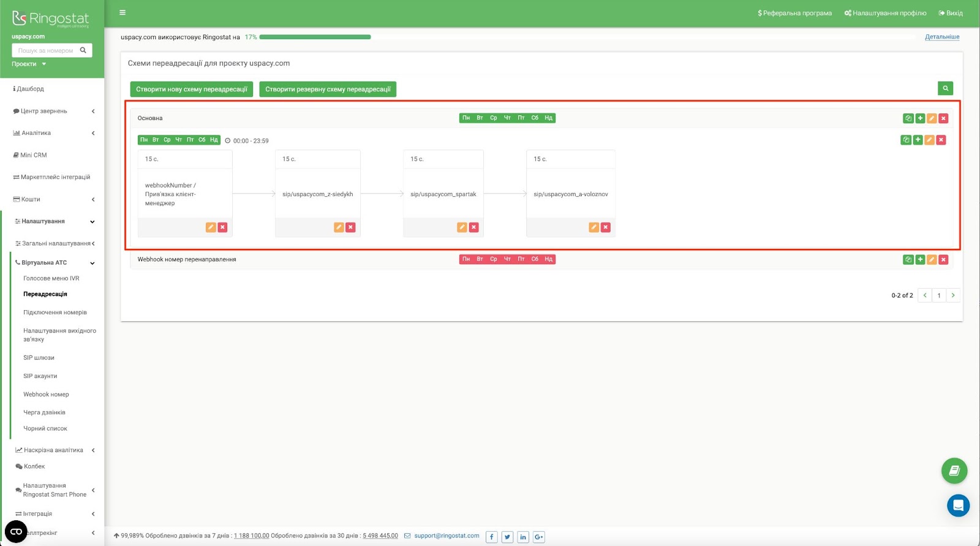Copy the Основна forwarding scheme

(x=908, y=118)
